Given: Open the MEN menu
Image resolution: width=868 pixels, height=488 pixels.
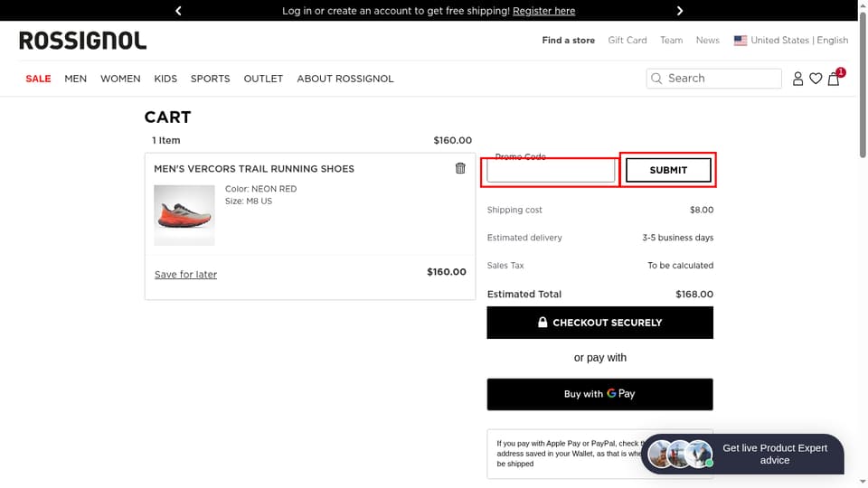Looking at the screenshot, I should (x=75, y=79).
